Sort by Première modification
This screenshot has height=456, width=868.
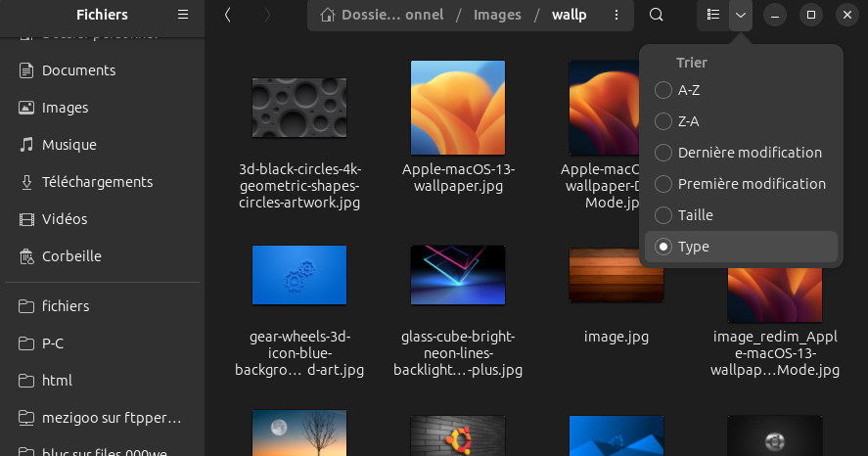point(741,184)
